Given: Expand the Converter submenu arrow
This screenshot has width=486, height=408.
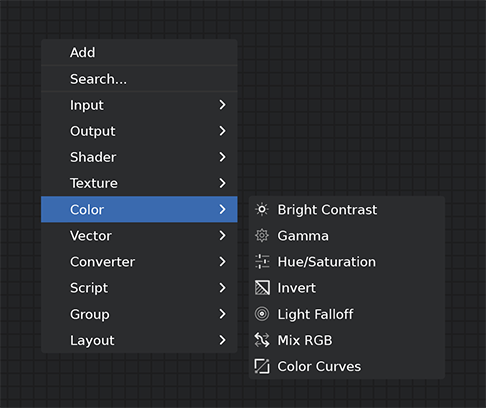Looking at the screenshot, I should 223,261.
